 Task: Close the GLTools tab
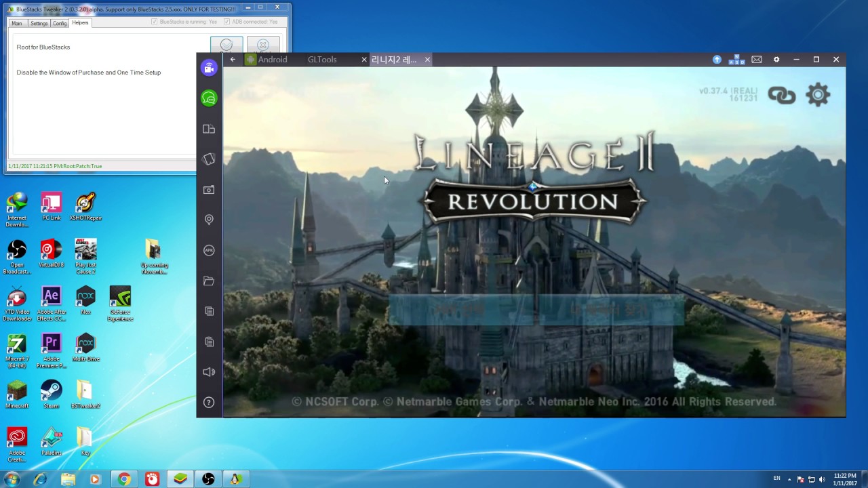pyautogui.click(x=364, y=60)
